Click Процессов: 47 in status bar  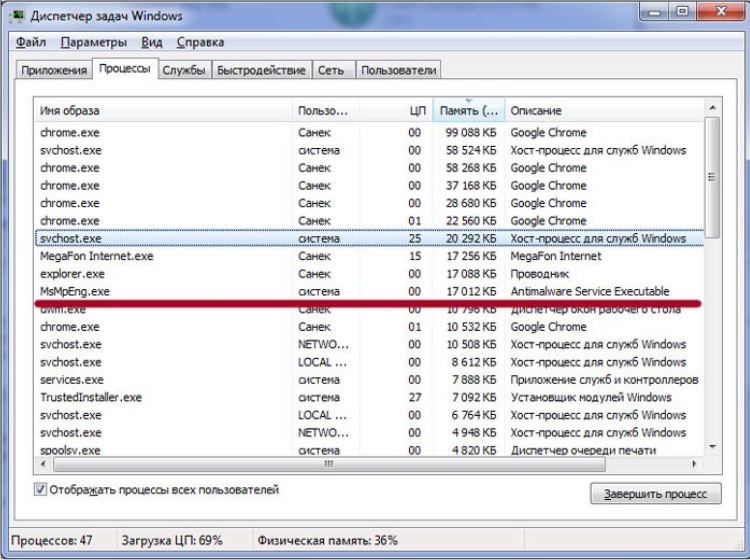(x=52, y=541)
